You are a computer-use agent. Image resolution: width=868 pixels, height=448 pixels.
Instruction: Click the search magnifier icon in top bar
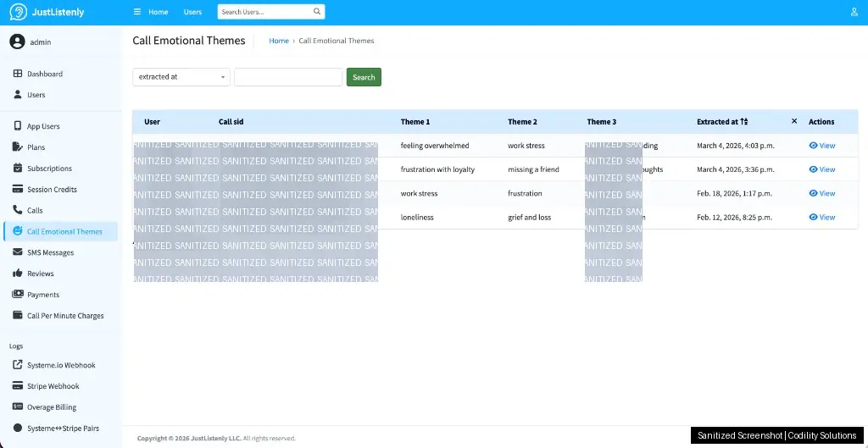click(317, 12)
